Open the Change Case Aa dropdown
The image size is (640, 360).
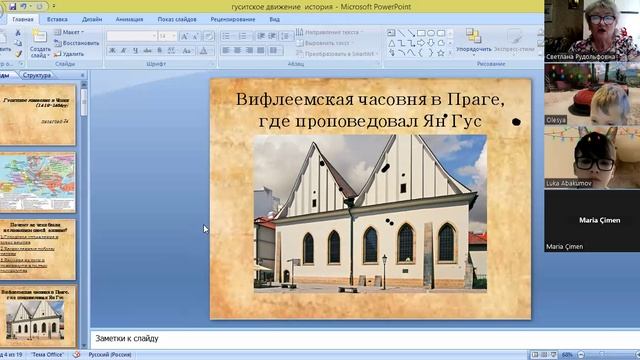[187, 51]
